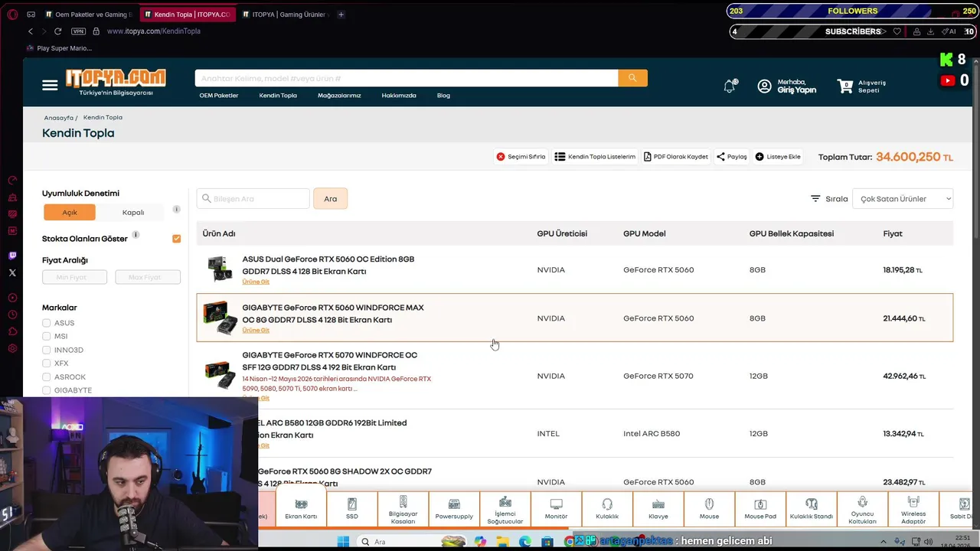Select the Wireless Adaptör category

(x=913, y=509)
